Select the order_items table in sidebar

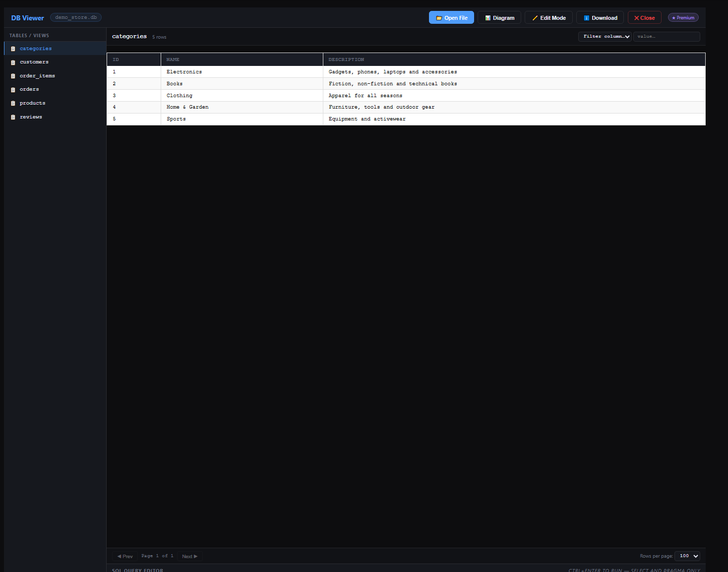[x=37, y=75]
